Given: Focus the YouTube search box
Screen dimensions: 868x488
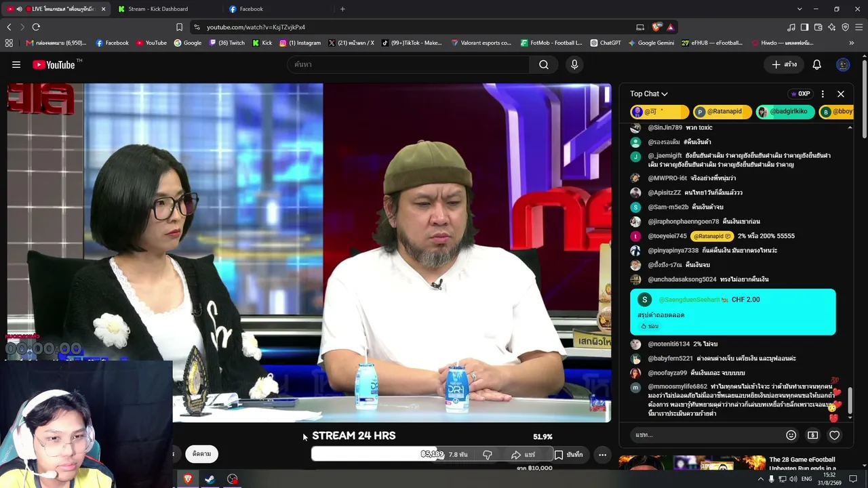Looking at the screenshot, I should click(408, 64).
